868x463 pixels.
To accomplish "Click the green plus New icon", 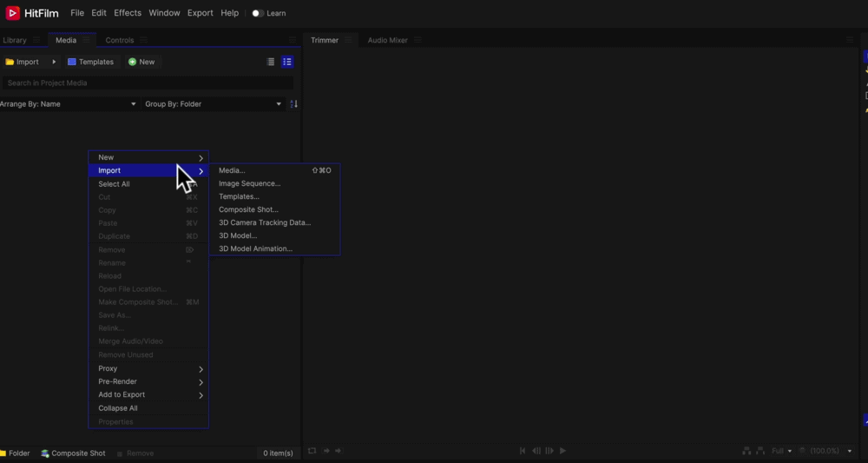I will [132, 62].
